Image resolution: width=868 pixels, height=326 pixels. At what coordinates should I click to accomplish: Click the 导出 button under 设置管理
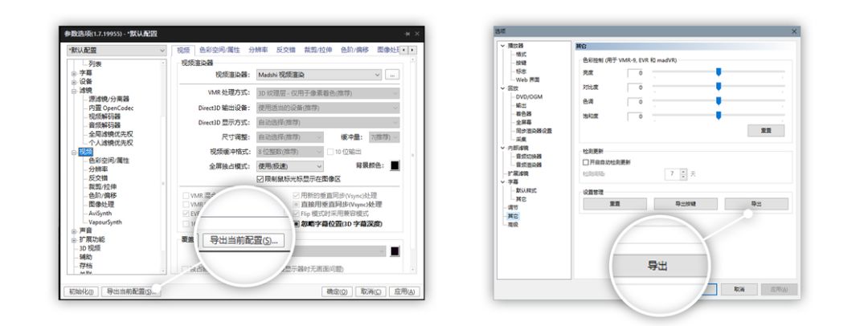click(x=756, y=204)
